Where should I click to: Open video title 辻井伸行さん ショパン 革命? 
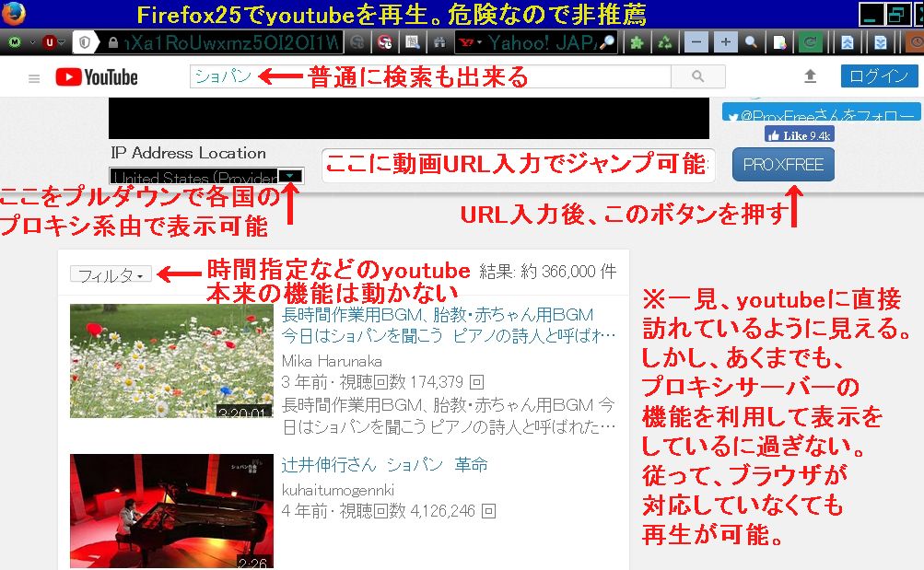385,465
